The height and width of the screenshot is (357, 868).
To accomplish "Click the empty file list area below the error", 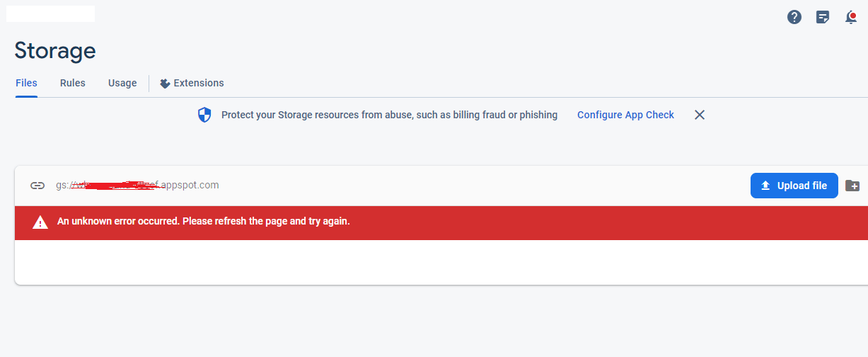I will tap(441, 262).
